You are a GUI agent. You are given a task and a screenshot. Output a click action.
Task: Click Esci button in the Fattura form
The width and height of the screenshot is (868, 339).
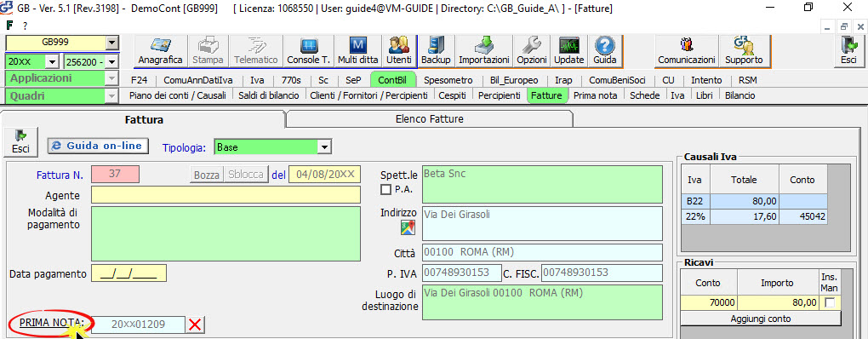click(x=20, y=141)
